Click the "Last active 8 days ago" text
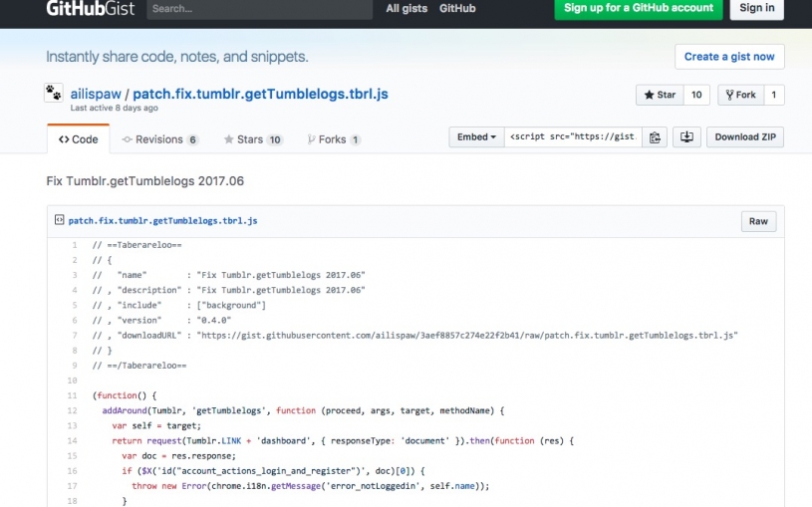 [x=114, y=108]
